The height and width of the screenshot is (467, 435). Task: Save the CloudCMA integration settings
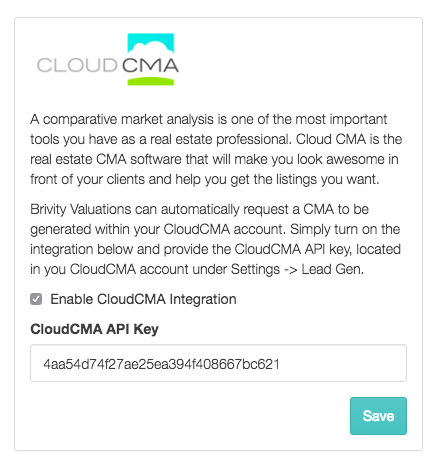378,416
